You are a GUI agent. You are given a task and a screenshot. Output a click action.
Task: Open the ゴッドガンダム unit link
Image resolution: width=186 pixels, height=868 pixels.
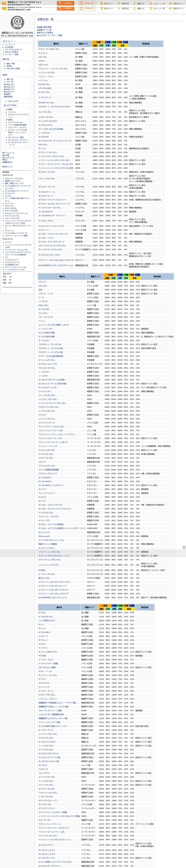pyautogui.click(x=45, y=112)
